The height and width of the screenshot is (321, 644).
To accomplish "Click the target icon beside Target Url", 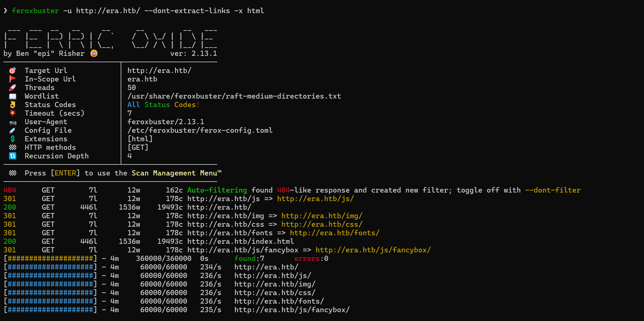I will 13,70.
